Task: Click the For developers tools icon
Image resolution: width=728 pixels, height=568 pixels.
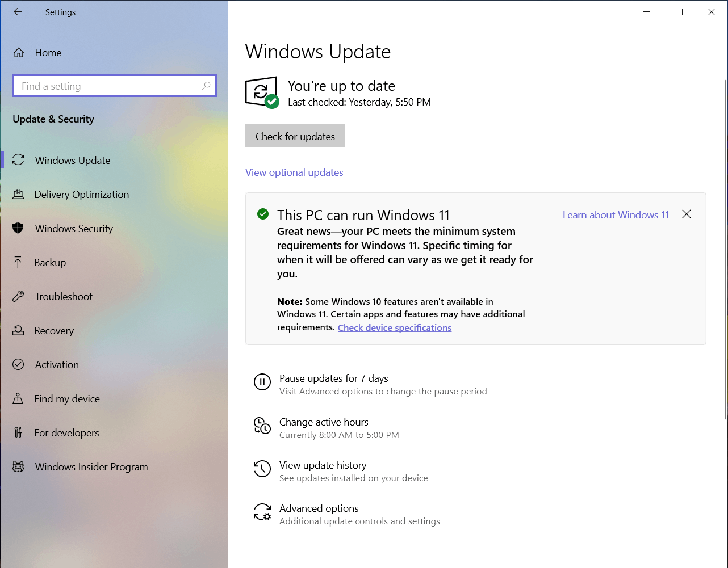Action: point(18,432)
